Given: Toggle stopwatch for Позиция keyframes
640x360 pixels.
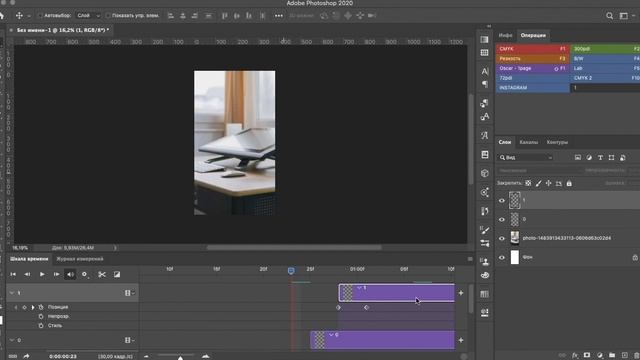Looking at the screenshot, I should point(41,307).
